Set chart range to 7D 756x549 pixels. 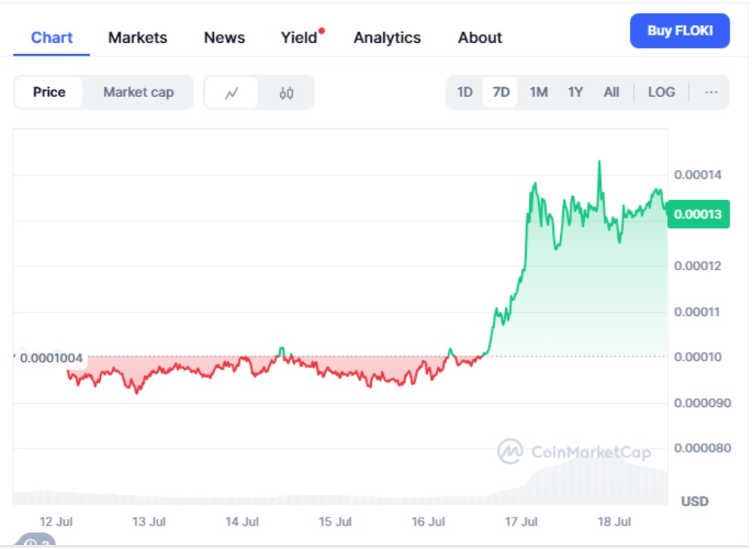501,92
